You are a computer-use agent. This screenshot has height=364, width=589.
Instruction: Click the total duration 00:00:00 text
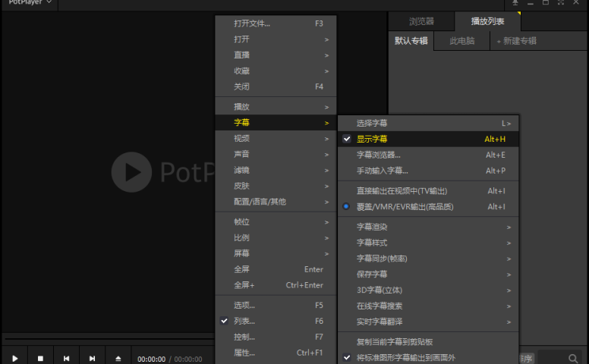(x=188, y=359)
